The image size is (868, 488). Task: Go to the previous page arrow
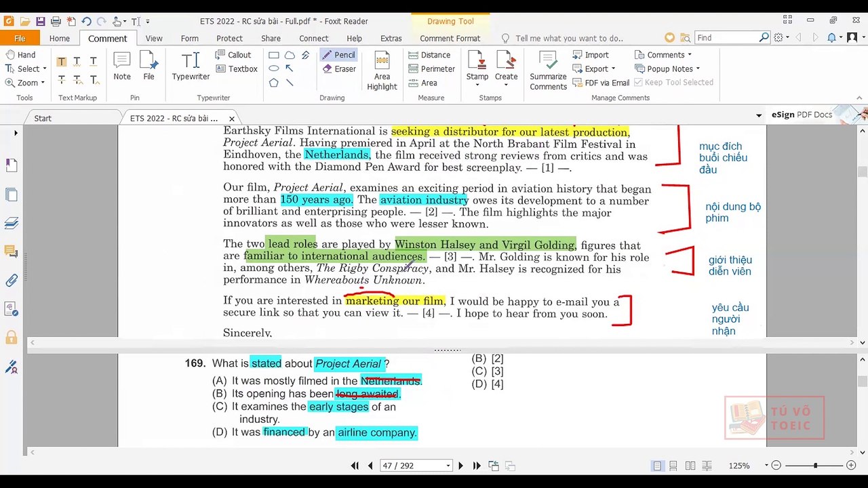pyautogui.click(x=370, y=466)
